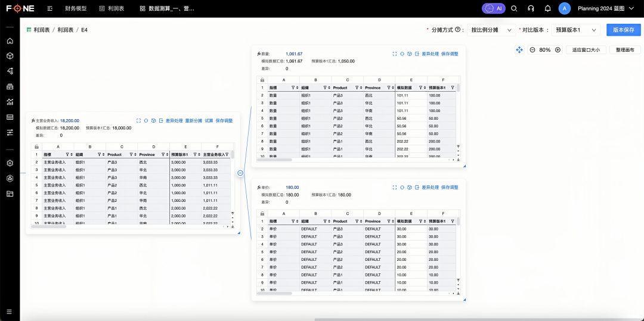The image size is (644, 321).
Task: Click the 整理画布 button
Action: [625, 49]
